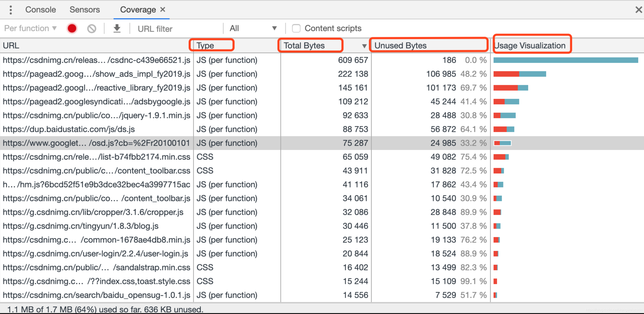Start a new coverage recording
The width and height of the screenshot is (644, 314).
pos(72,28)
